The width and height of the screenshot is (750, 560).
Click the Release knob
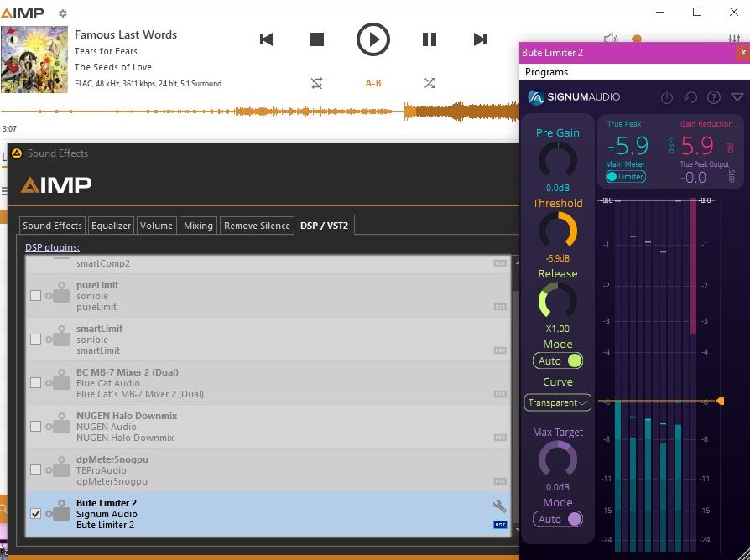(558, 301)
